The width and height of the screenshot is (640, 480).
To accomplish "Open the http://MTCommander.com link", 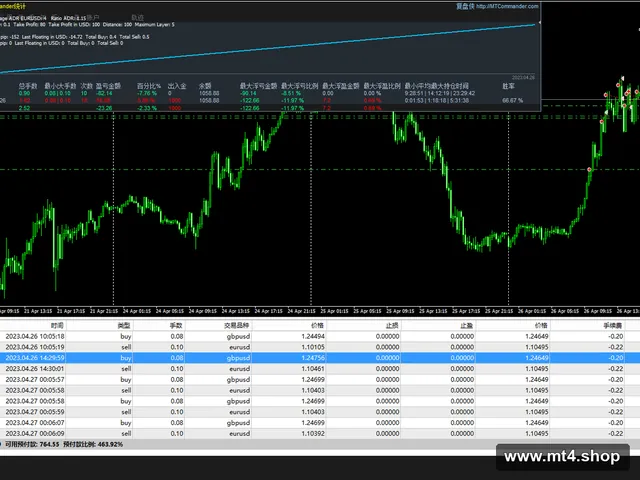I will [507, 6].
